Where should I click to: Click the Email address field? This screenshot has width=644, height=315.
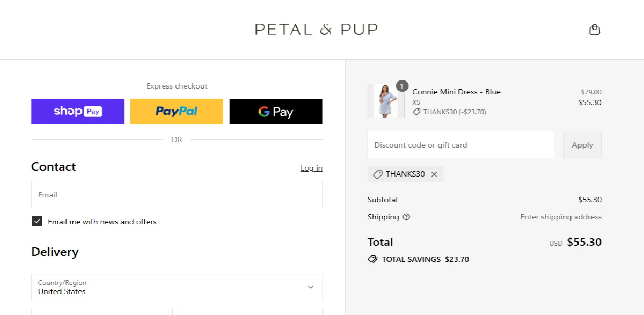[x=177, y=194]
